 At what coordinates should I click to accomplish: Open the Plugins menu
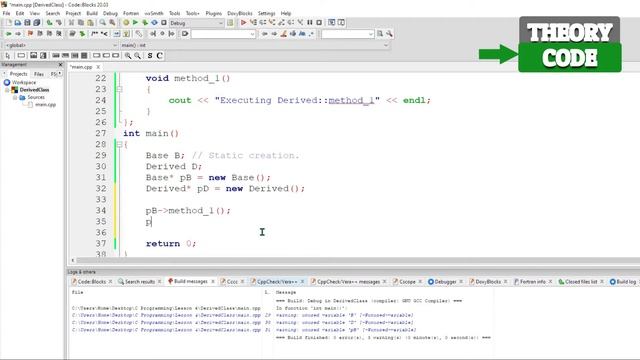click(213, 13)
